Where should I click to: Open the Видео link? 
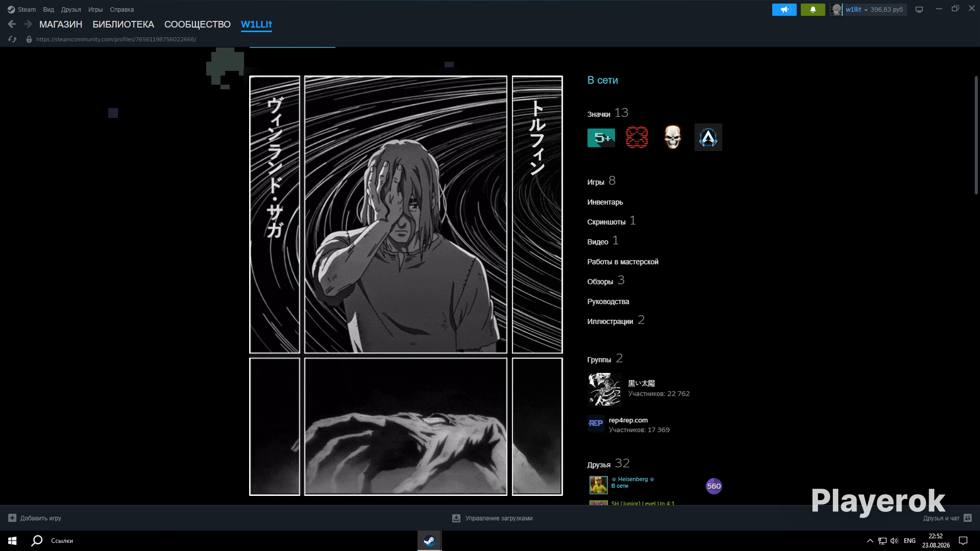point(602,241)
